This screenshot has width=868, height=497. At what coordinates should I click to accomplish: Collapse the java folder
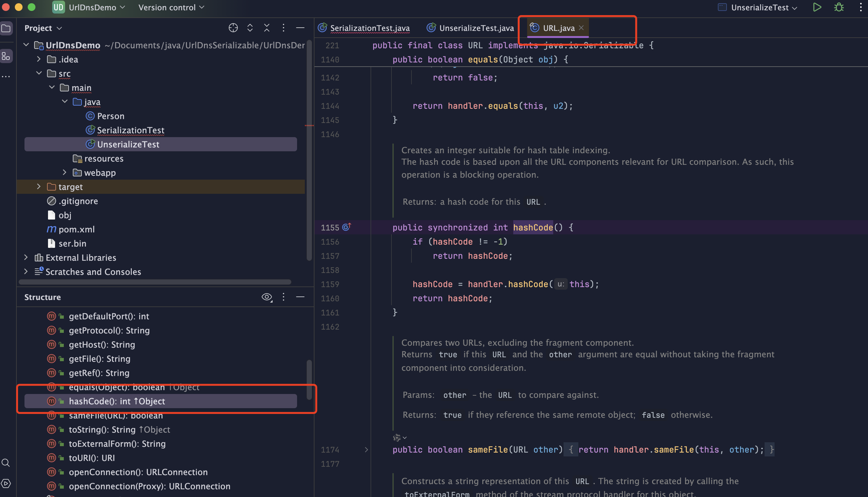[x=64, y=102]
